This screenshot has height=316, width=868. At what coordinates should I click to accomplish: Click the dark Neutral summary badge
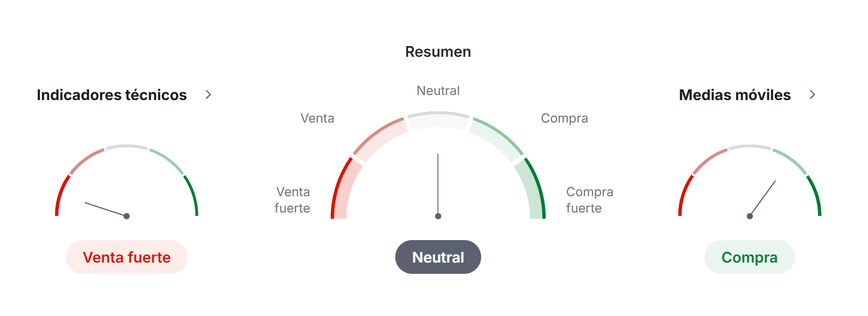pyautogui.click(x=438, y=257)
